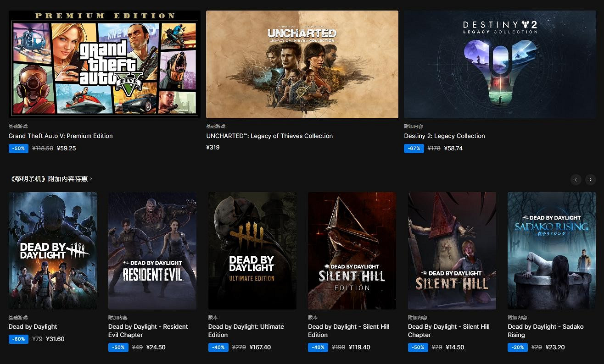Image resolution: width=604 pixels, height=364 pixels.
Task: Click the -60% discount badge under Dead by Daylight
Action: [x=18, y=339]
